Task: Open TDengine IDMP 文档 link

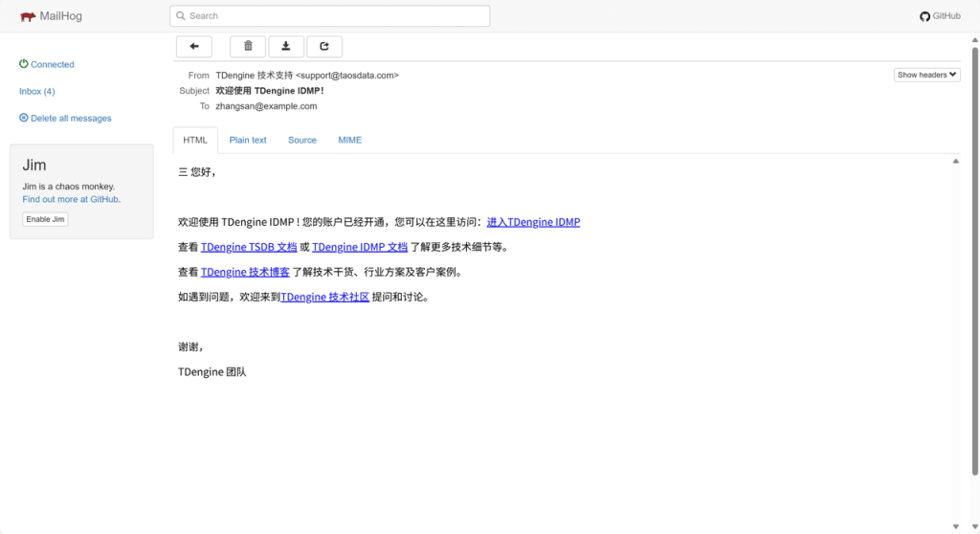Action: click(x=360, y=247)
